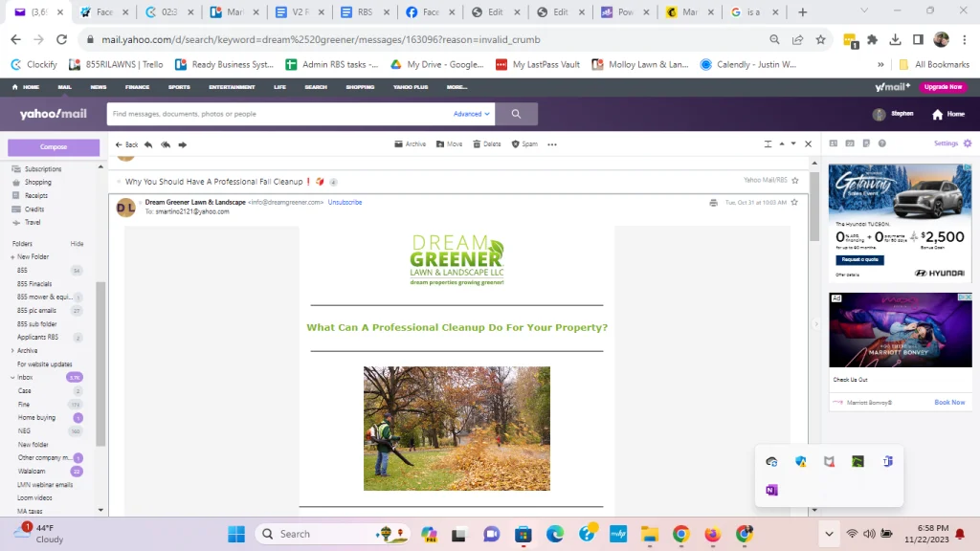
Task: Click the fall cleanup leaf-blower photo
Action: [457, 428]
